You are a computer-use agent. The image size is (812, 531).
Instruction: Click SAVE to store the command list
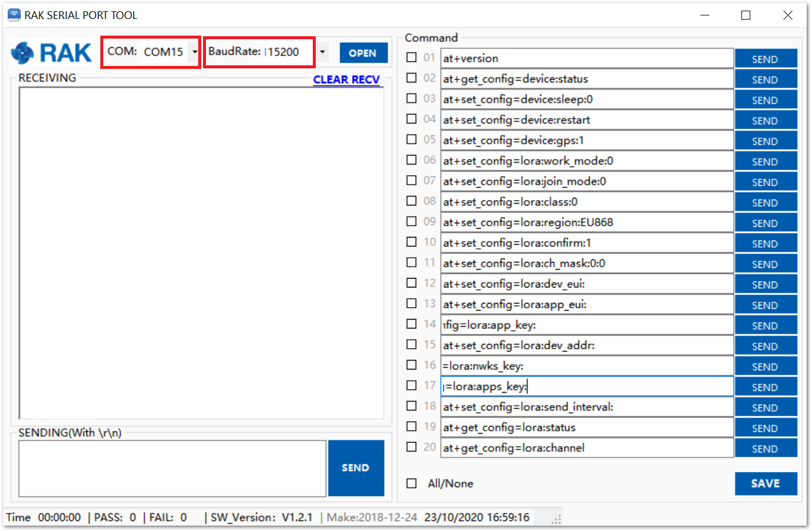(766, 483)
